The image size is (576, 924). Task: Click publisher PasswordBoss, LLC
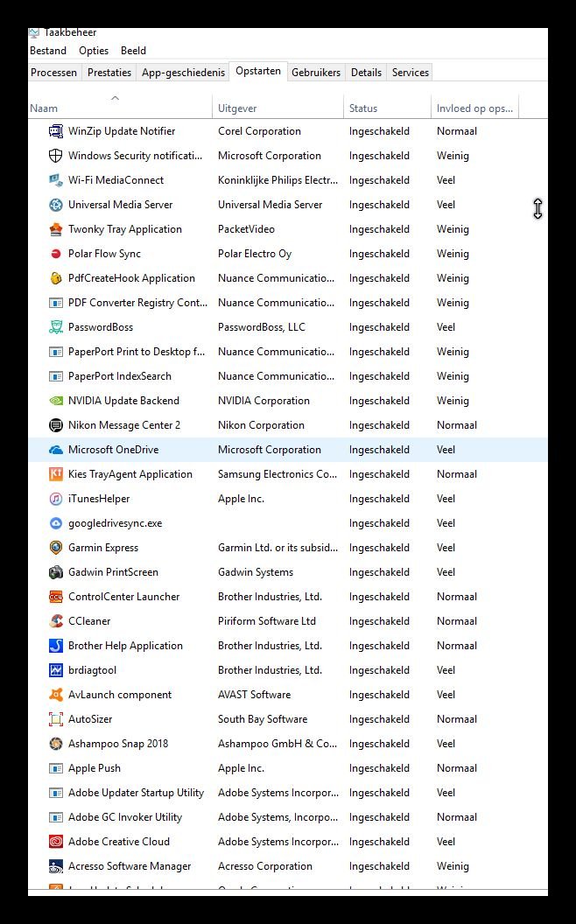(262, 327)
